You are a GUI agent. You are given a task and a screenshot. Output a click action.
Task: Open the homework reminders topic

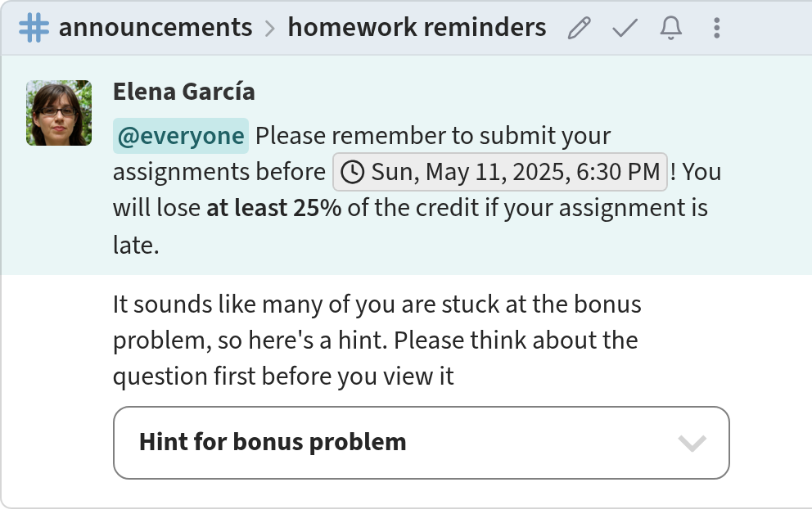[x=417, y=28]
